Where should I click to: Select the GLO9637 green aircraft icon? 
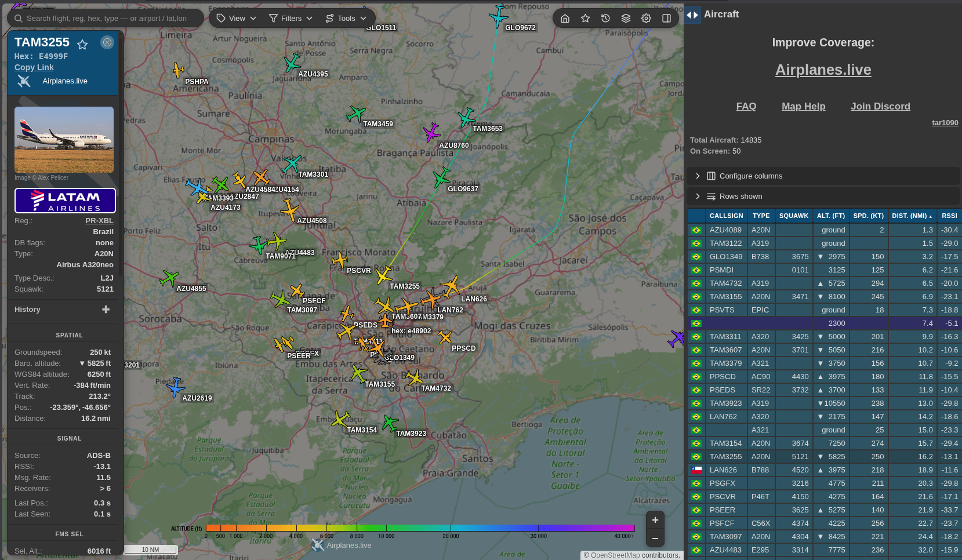point(441,177)
